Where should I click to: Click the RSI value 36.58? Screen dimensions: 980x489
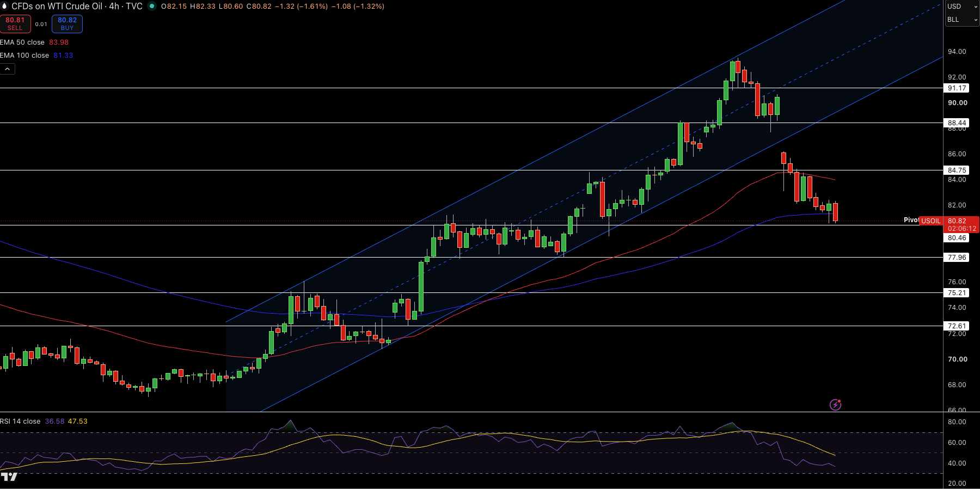pos(54,421)
